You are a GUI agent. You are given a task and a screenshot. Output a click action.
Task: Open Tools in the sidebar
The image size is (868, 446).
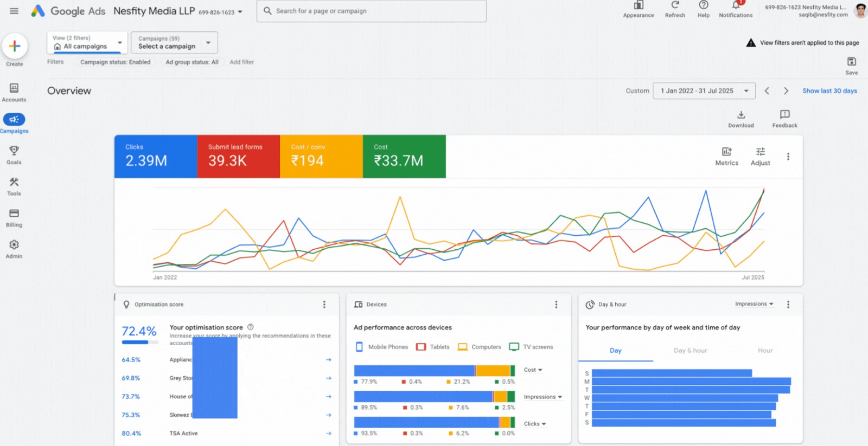[14, 186]
